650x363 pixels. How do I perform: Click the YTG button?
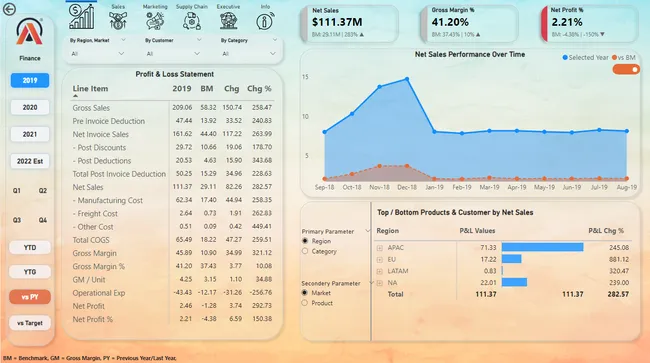[30, 272]
